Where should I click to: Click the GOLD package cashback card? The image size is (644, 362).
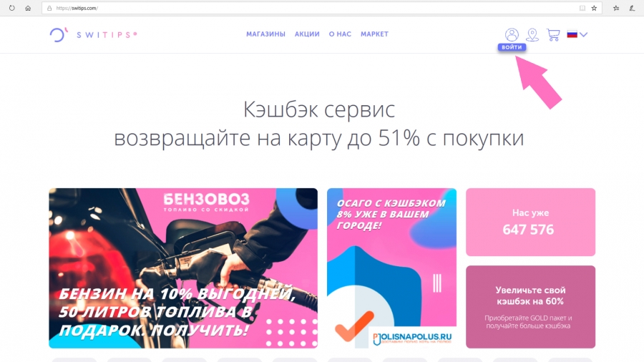coord(531,307)
